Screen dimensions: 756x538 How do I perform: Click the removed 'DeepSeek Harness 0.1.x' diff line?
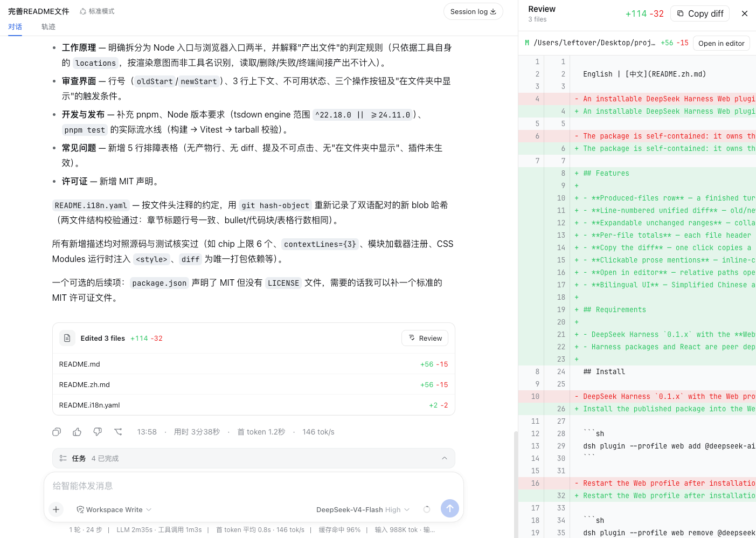(637, 396)
